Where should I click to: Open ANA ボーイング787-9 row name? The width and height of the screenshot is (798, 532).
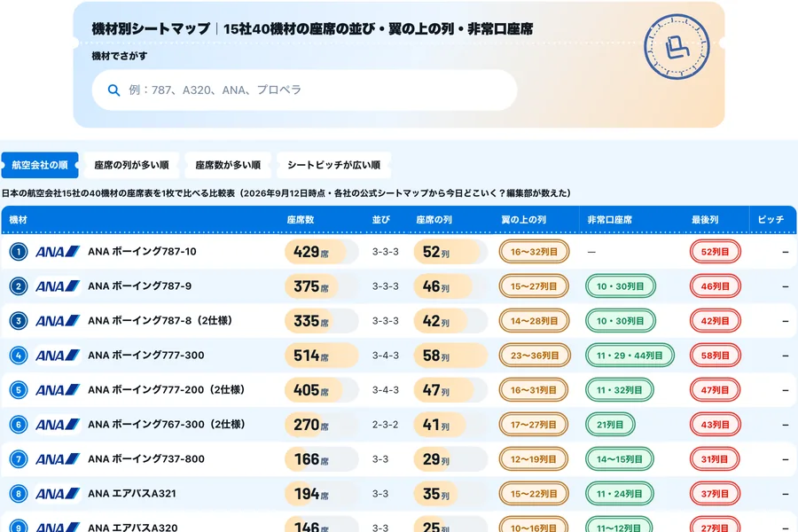(x=139, y=286)
